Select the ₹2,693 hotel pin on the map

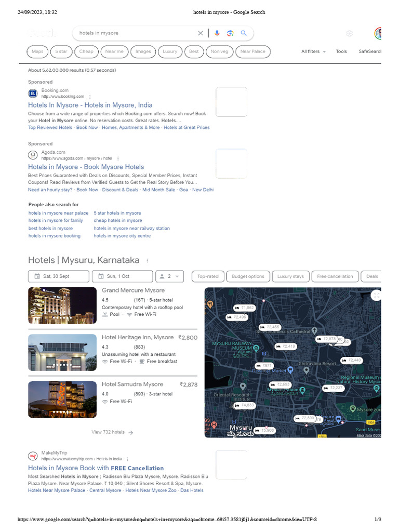point(280,385)
